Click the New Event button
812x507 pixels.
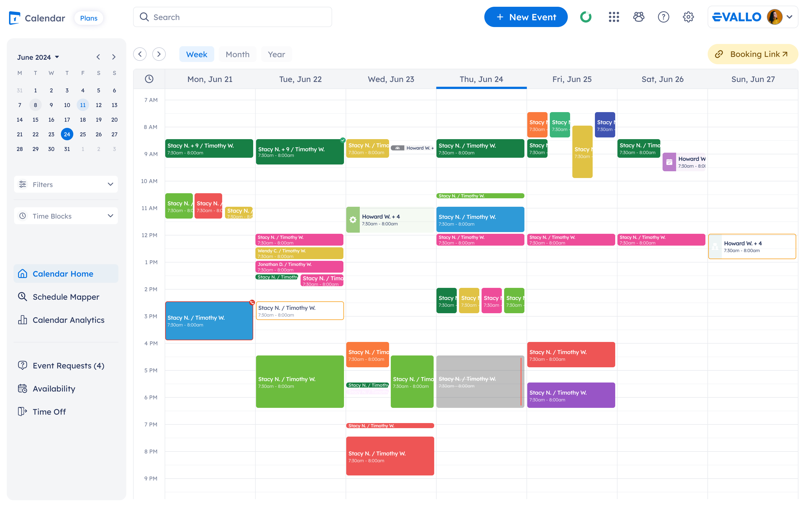click(526, 17)
